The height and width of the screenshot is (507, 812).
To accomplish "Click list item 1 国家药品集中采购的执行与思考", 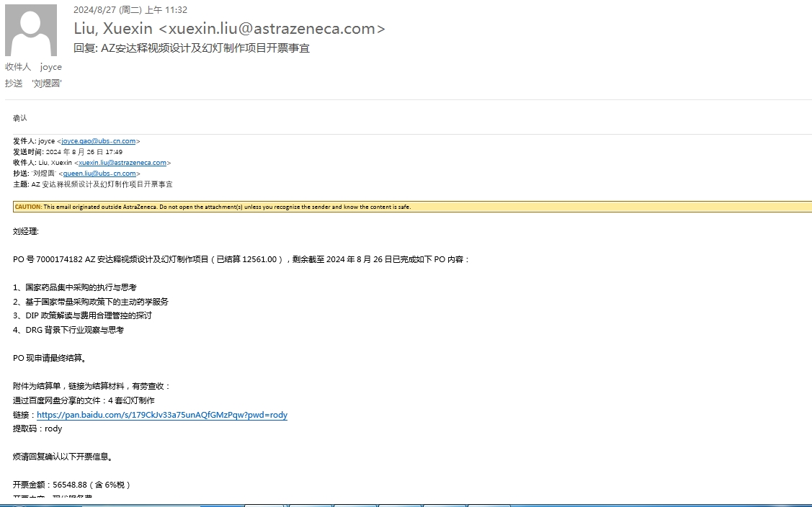I will [x=75, y=287].
